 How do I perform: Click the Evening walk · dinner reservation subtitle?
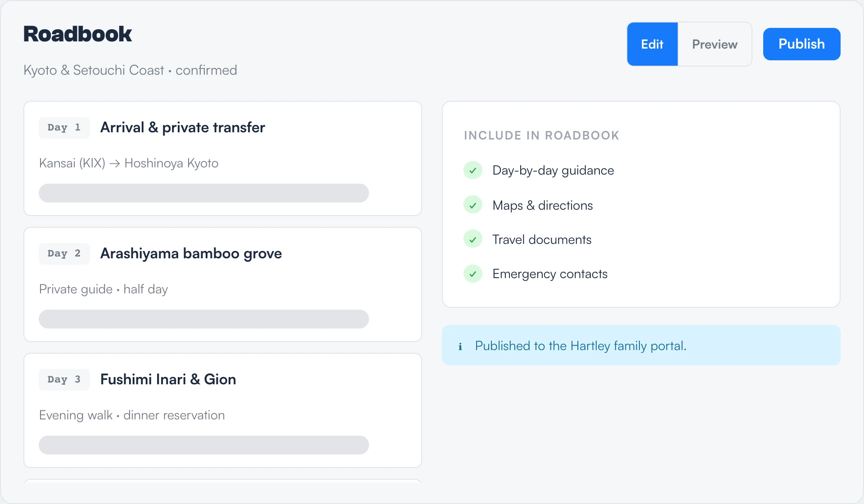point(132,415)
